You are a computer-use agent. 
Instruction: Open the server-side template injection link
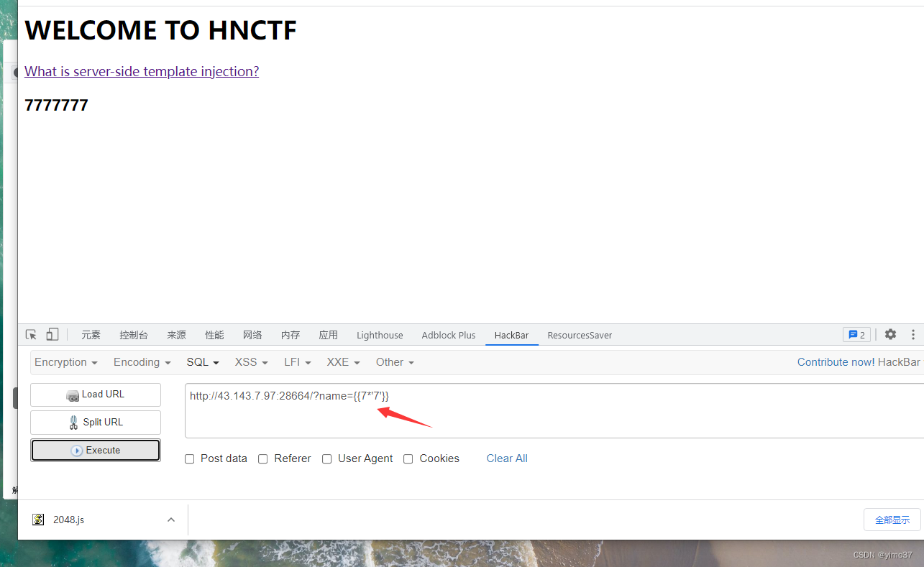[141, 71]
